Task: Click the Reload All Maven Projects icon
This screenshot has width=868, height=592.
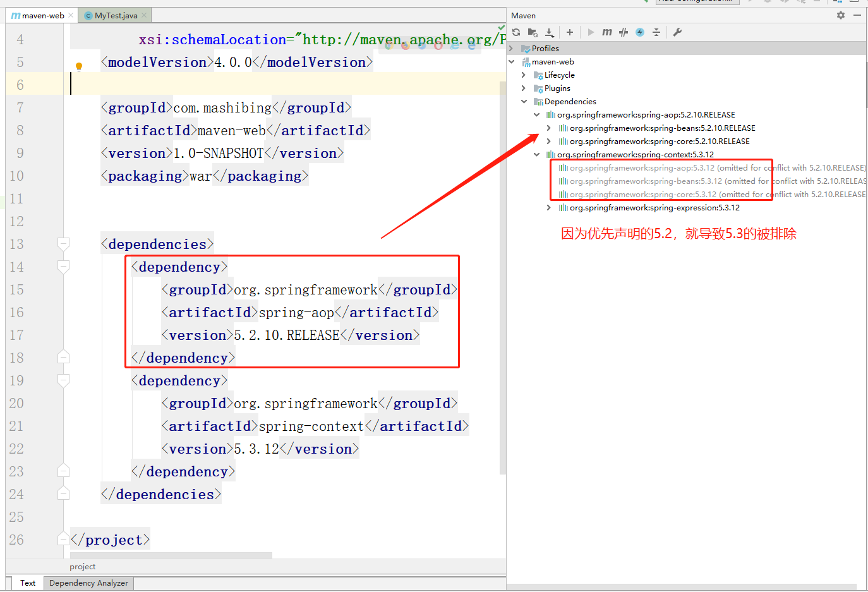Action: tap(516, 32)
